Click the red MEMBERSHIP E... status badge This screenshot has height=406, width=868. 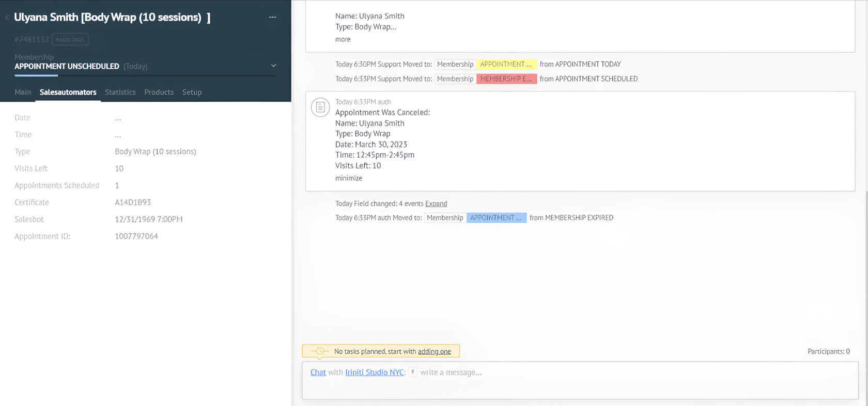(x=506, y=79)
